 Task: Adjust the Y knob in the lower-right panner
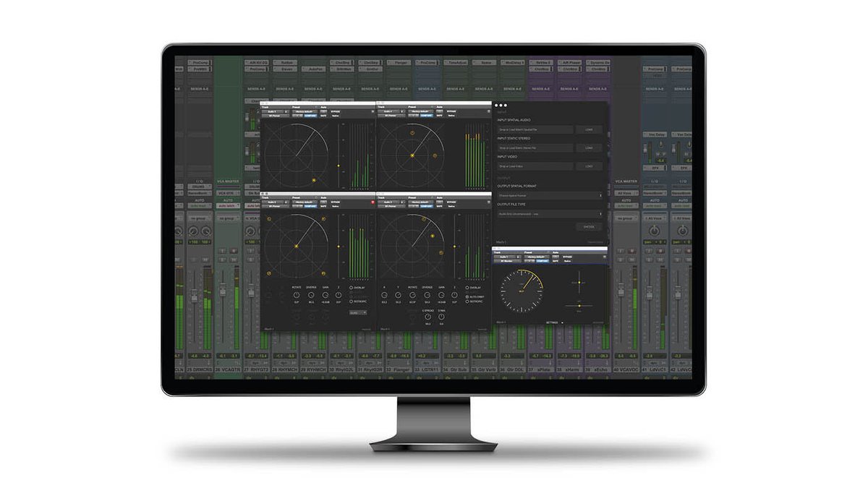point(398,295)
